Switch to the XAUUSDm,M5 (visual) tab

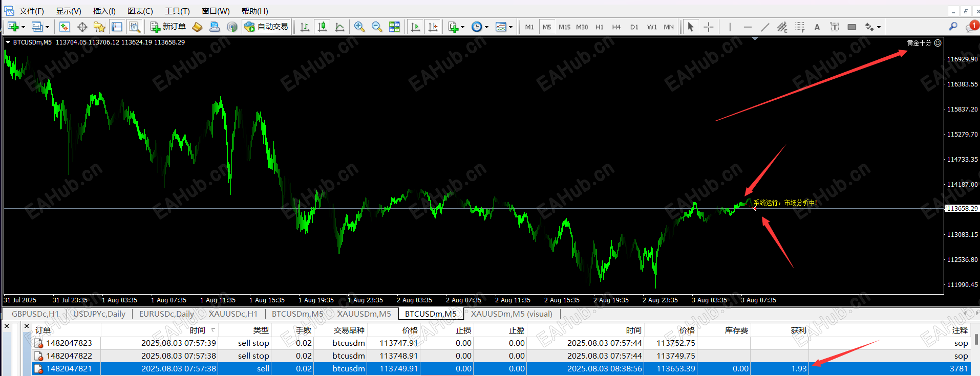tap(512, 314)
